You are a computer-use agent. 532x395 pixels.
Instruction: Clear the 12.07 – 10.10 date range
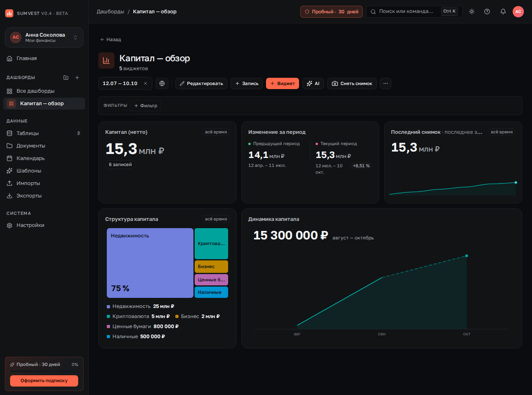145,83
